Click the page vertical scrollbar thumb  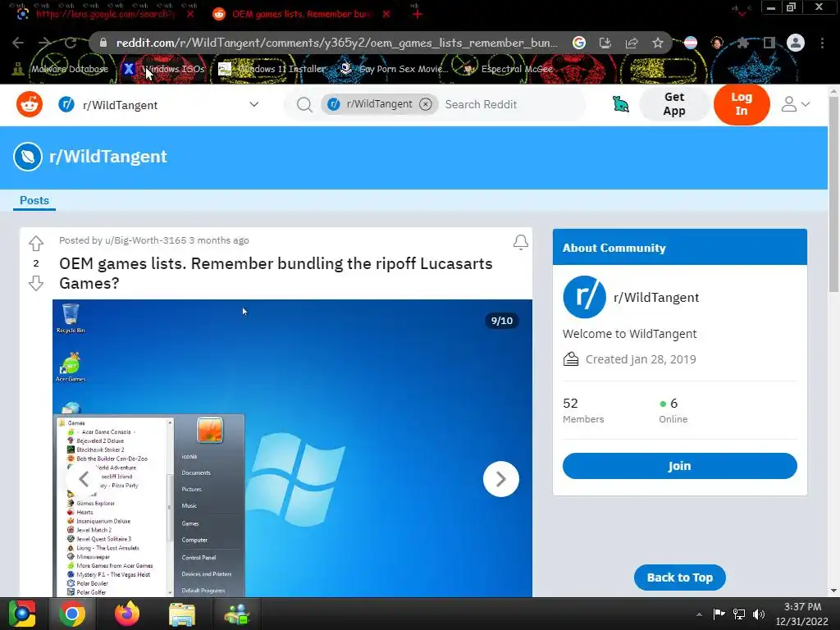[833, 194]
